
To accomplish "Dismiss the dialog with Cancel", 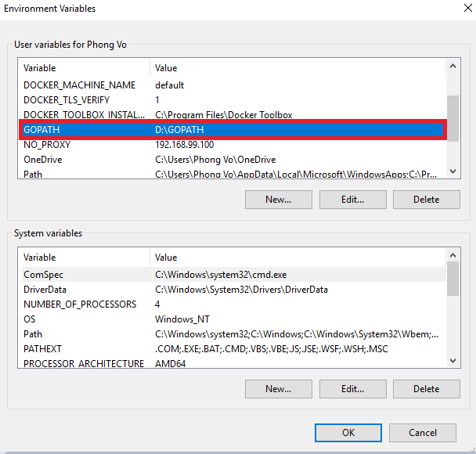I will click(x=423, y=432).
